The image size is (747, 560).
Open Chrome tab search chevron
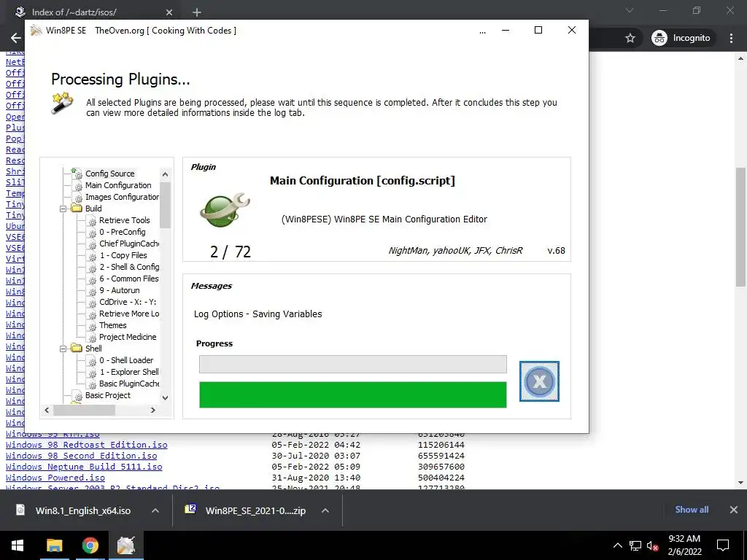click(x=630, y=10)
